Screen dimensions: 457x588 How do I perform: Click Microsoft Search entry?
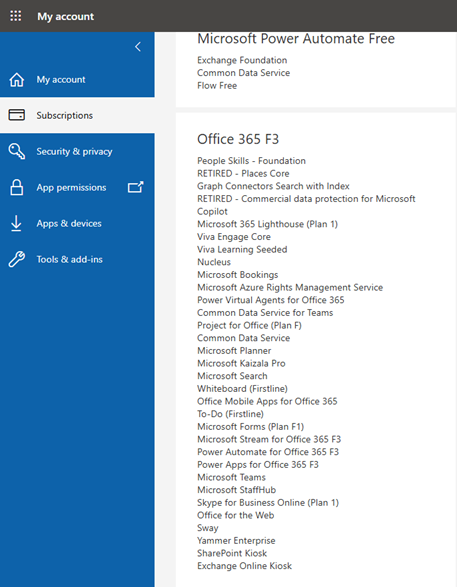(232, 376)
